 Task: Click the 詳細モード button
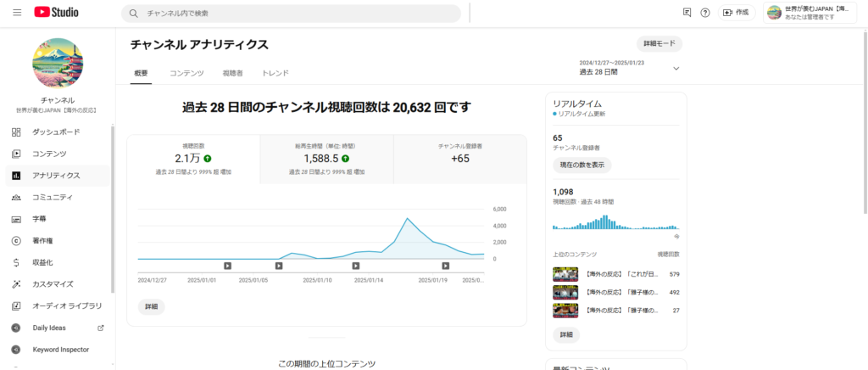click(x=659, y=44)
